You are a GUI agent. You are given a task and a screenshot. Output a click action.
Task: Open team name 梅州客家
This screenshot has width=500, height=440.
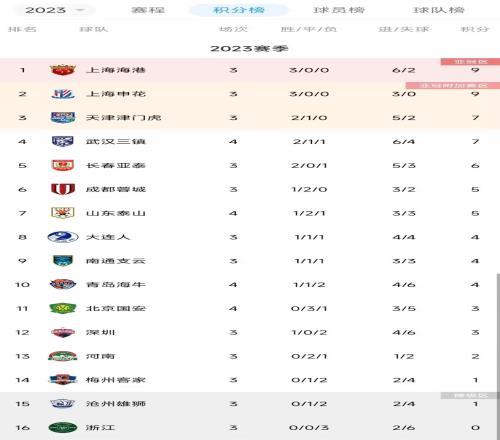click(x=116, y=380)
